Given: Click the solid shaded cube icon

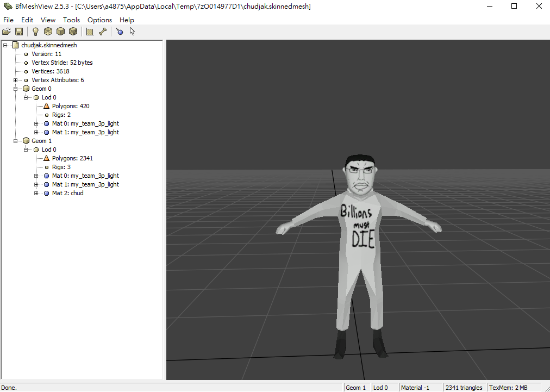Looking at the screenshot, I should click(60, 32).
